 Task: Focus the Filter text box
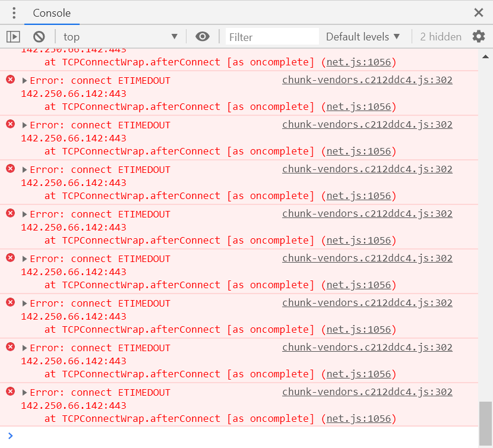coord(272,37)
